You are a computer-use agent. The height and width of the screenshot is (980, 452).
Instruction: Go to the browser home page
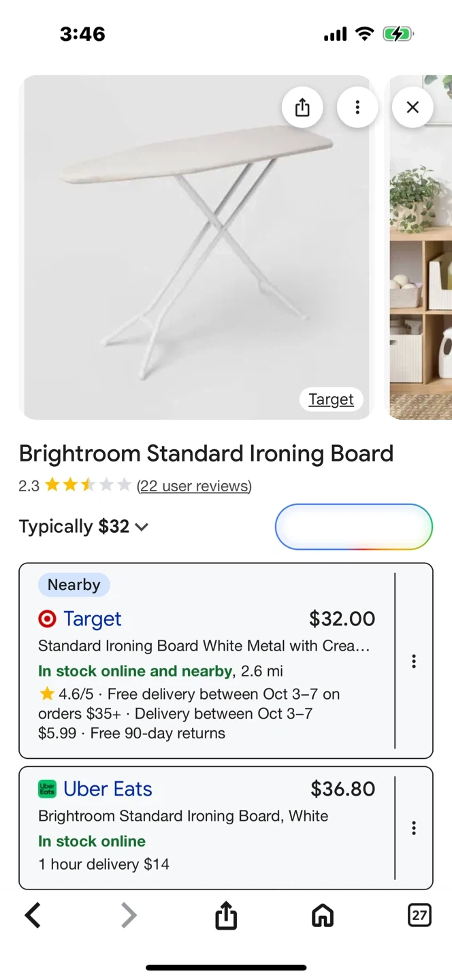click(323, 915)
